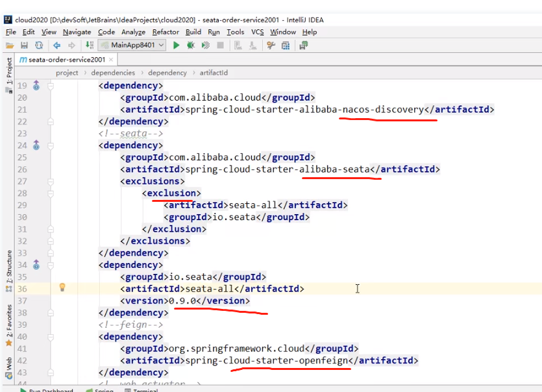Image resolution: width=542 pixels, height=392 pixels.
Task: Click the fold end marker on line 22
Action: tap(51, 121)
